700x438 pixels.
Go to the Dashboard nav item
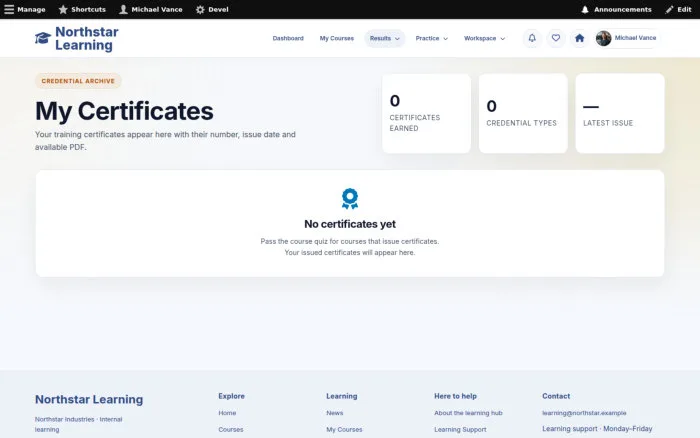(288, 38)
